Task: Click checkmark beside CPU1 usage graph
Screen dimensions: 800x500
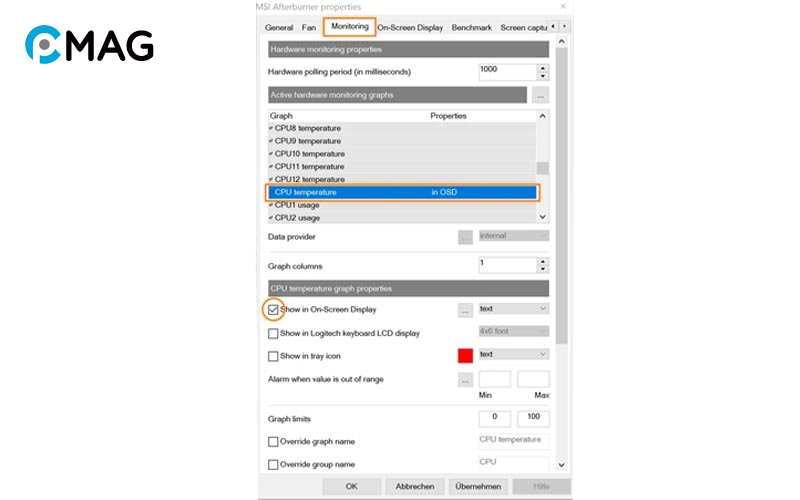Action: (x=271, y=205)
